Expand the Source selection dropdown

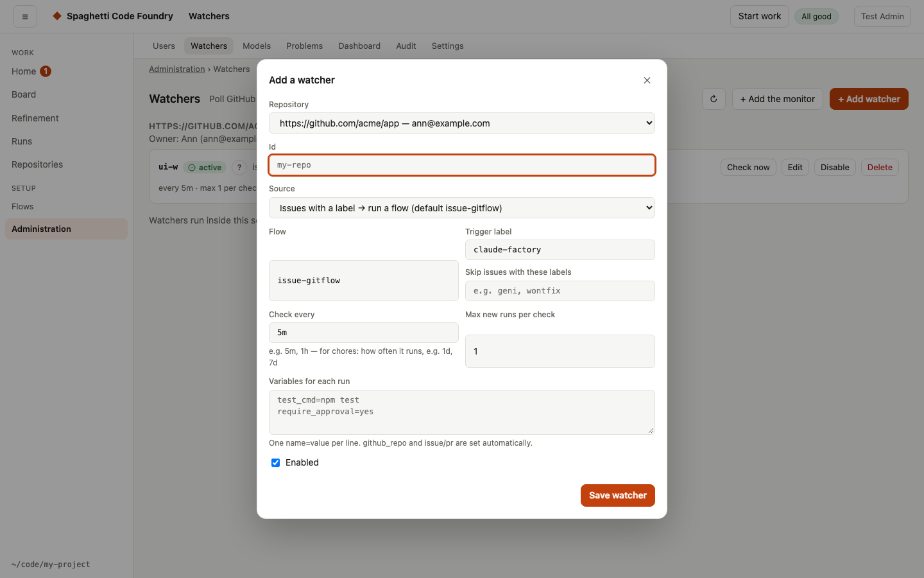pos(462,208)
